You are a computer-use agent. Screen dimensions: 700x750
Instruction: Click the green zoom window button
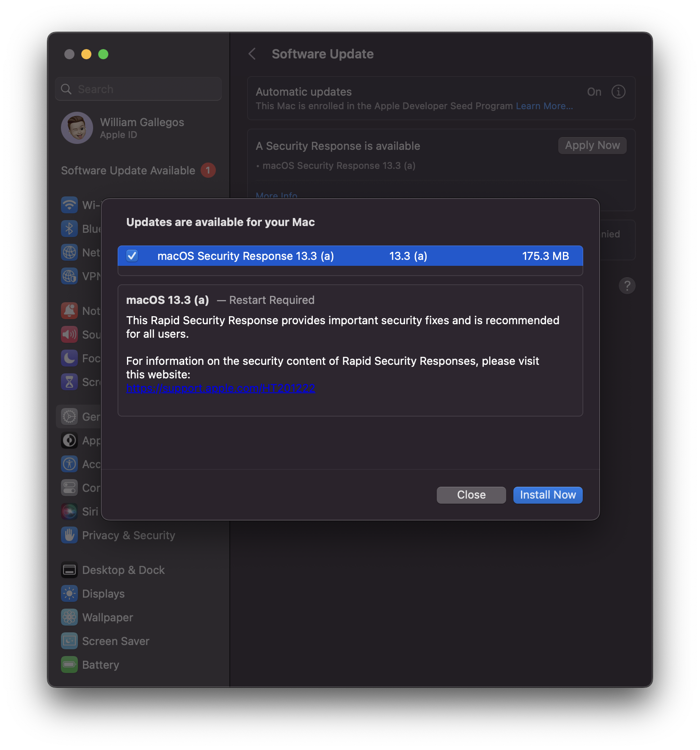103,54
